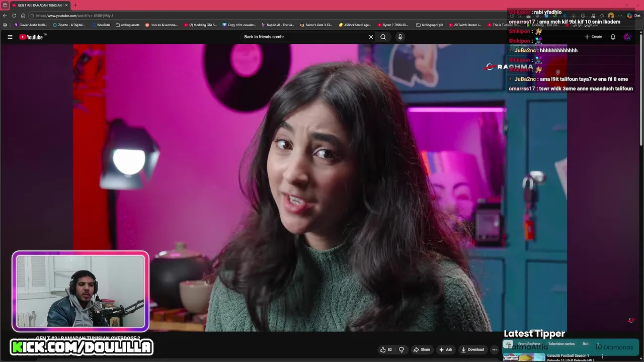The height and width of the screenshot is (362, 644).
Task: Reload the current page
Action: point(14,16)
